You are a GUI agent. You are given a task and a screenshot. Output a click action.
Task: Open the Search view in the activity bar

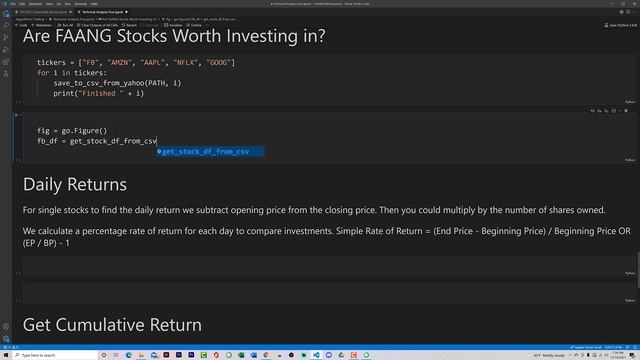pos(6,25)
